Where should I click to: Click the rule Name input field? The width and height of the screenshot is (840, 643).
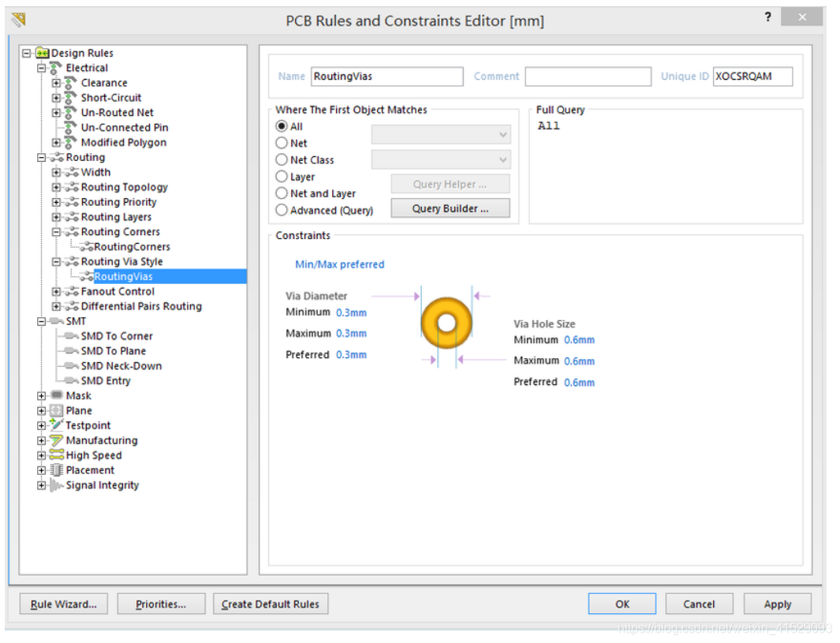386,77
